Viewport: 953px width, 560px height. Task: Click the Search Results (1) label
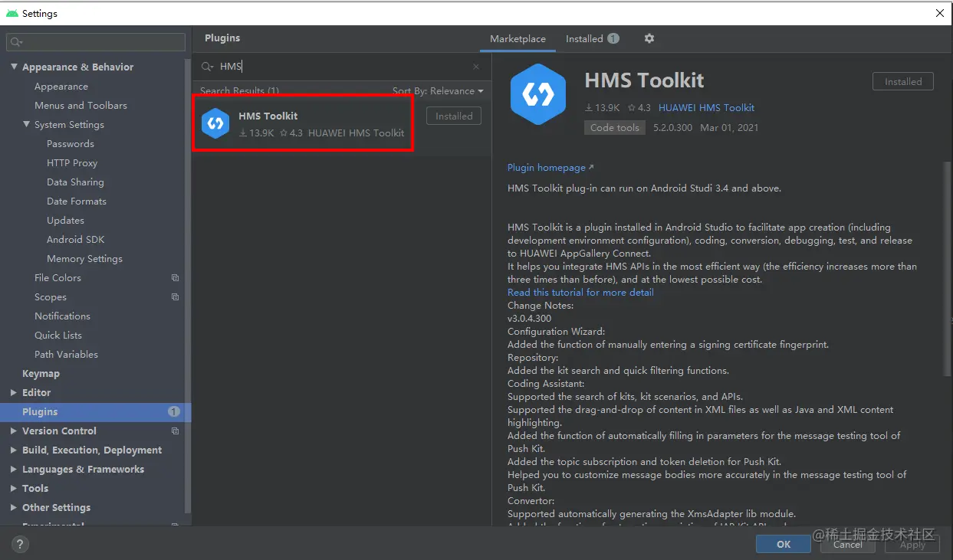(239, 90)
